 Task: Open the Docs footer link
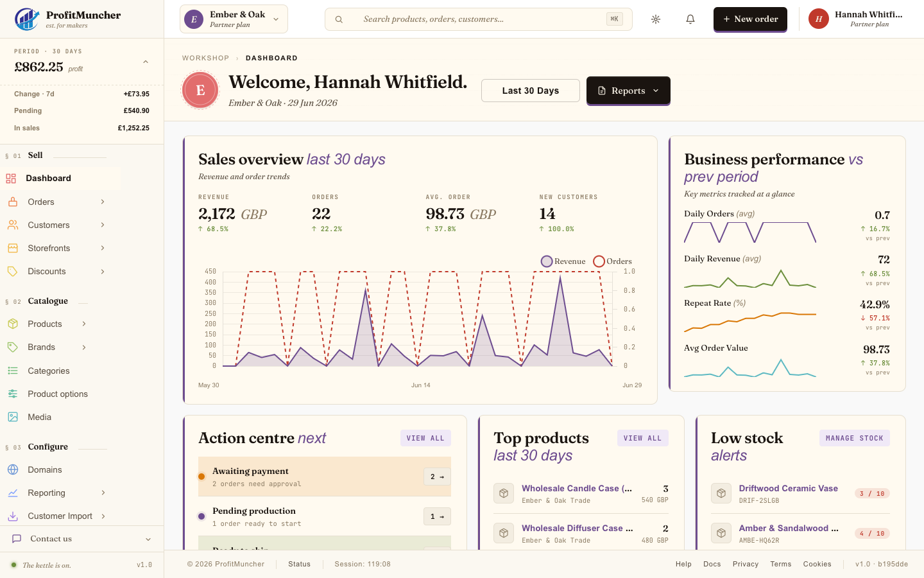pos(712,564)
